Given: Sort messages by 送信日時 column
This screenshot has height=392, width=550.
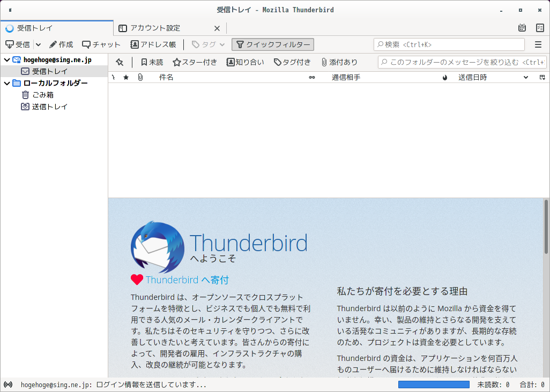Looking at the screenshot, I should click(x=472, y=78).
